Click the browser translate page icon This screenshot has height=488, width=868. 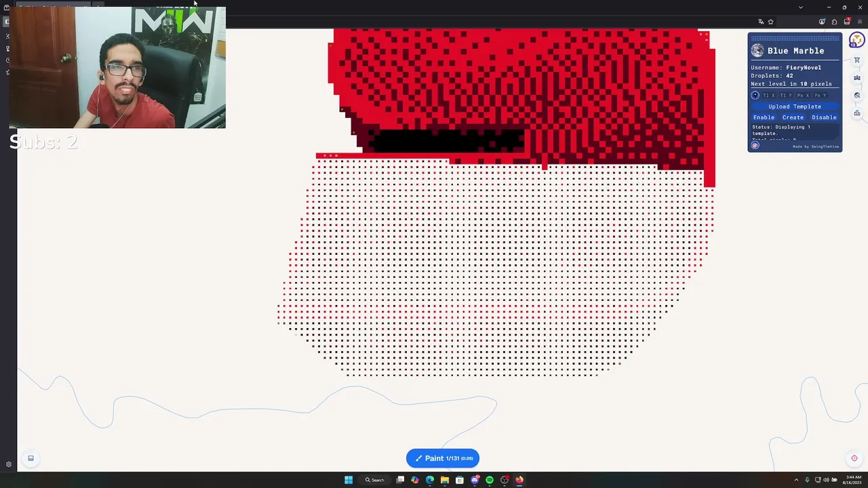761,22
